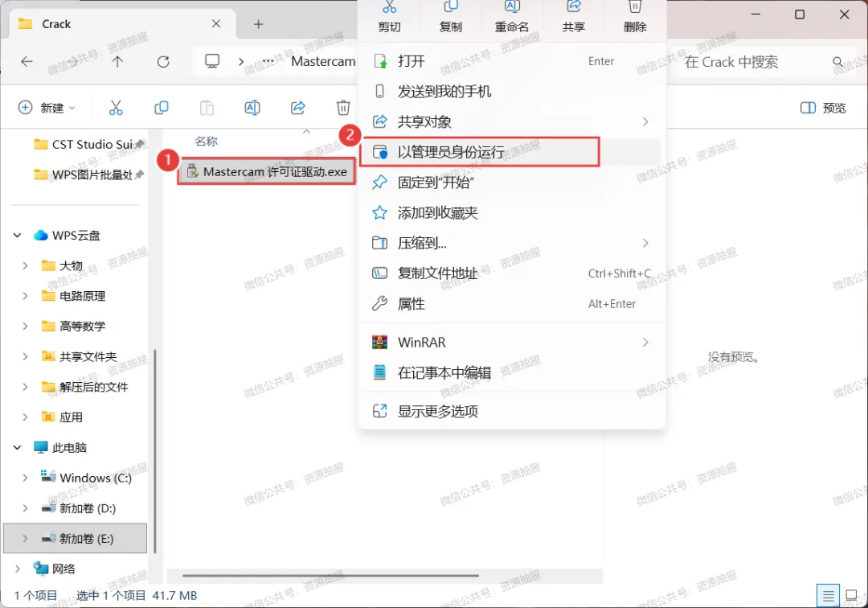The width and height of the screenshot is (868, 608).
Task: Click the 名称 column header
Action: 207,142
